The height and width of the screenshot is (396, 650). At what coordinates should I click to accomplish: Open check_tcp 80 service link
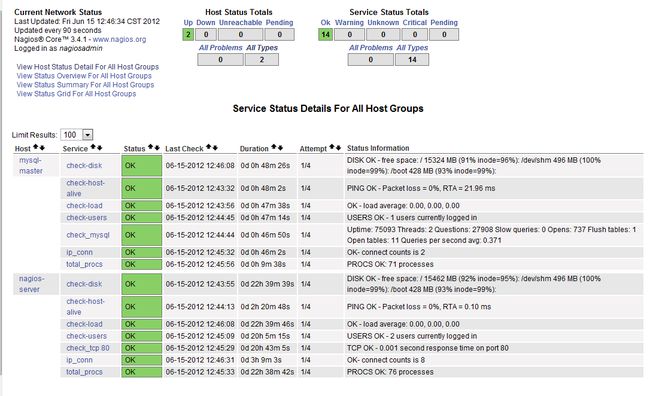88,348
